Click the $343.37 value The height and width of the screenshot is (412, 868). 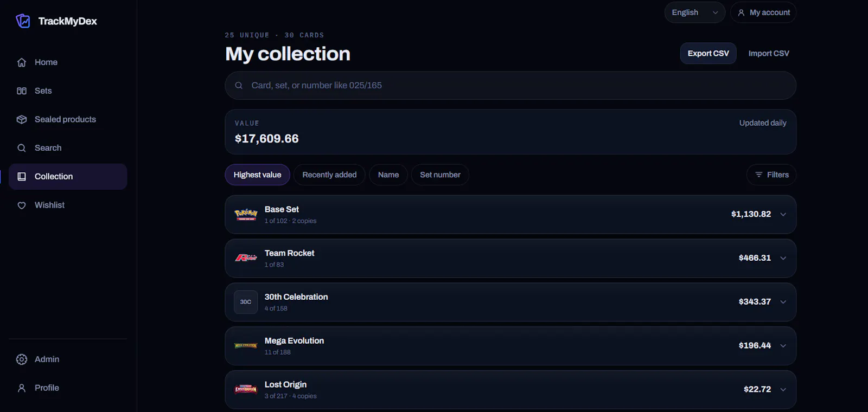[x=755, y=302]
